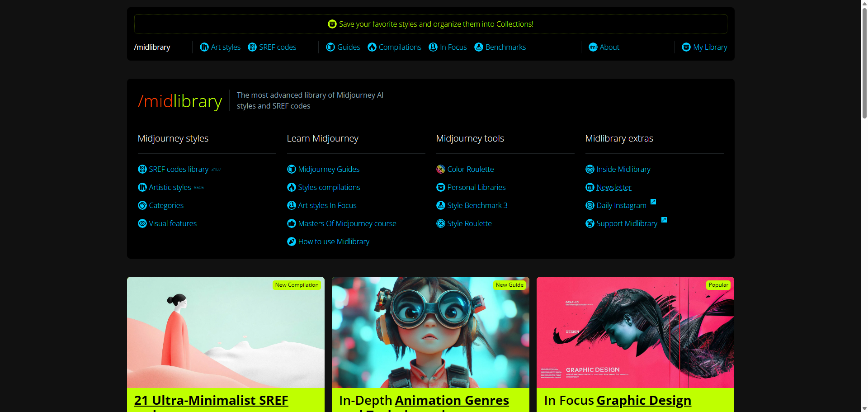Launch the Style Roulette link
This screenshot has width=868, height=412.
click(464, 223)
